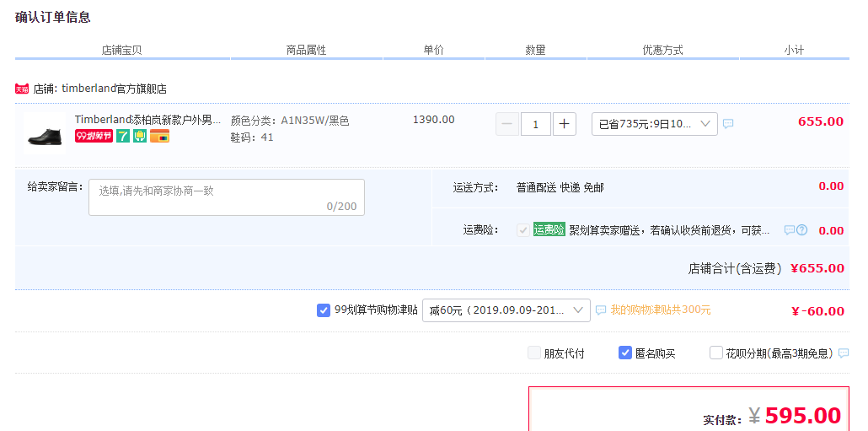The image size is (868, 431).
Task: Open the Timberland black shoe thumbnail
Action: coord(45,133)
